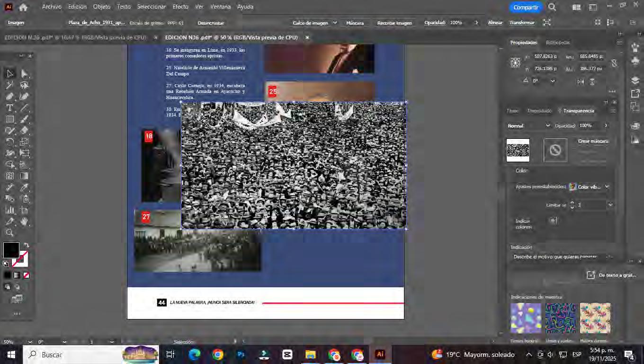
Task: Open the Layers panel icon in the dock
Action: 635,80
